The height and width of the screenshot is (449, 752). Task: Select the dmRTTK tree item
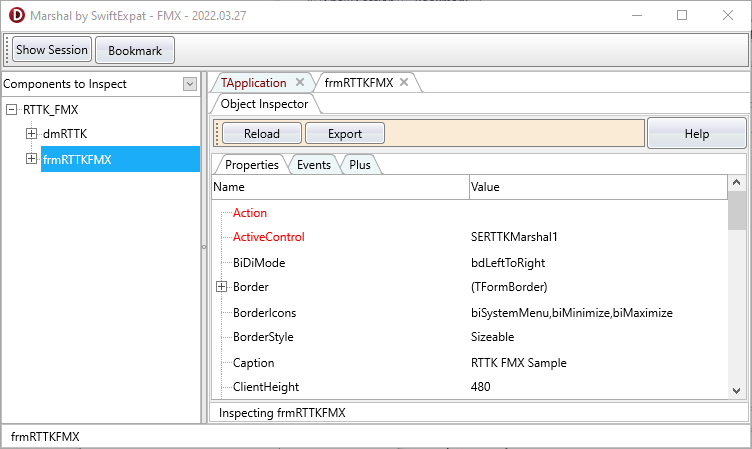click(x=67, y=134)
